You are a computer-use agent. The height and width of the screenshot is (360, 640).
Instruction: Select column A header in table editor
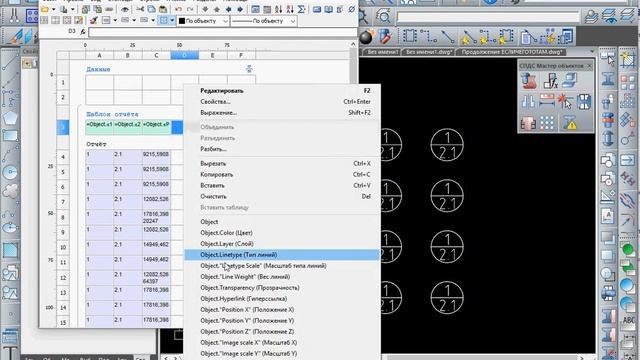99,56
